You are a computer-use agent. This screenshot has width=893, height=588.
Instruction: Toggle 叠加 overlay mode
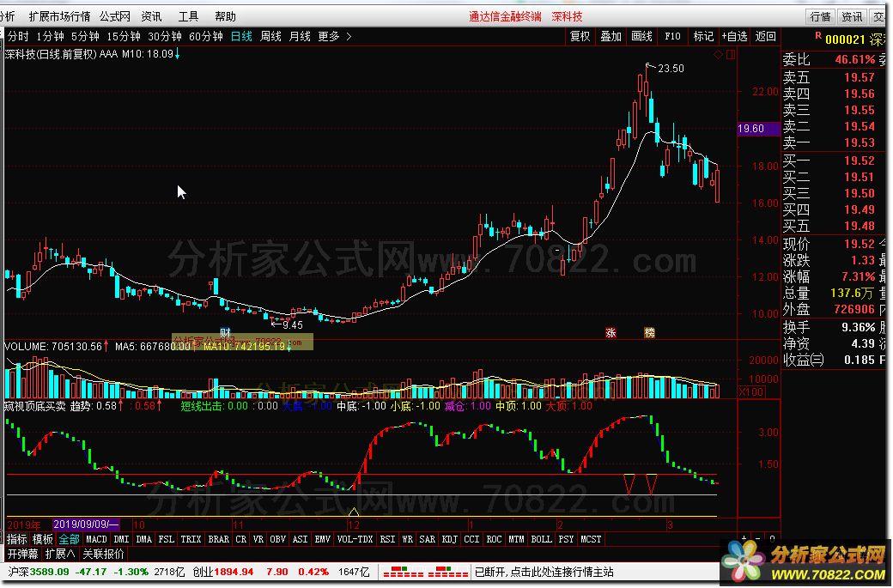611,36
